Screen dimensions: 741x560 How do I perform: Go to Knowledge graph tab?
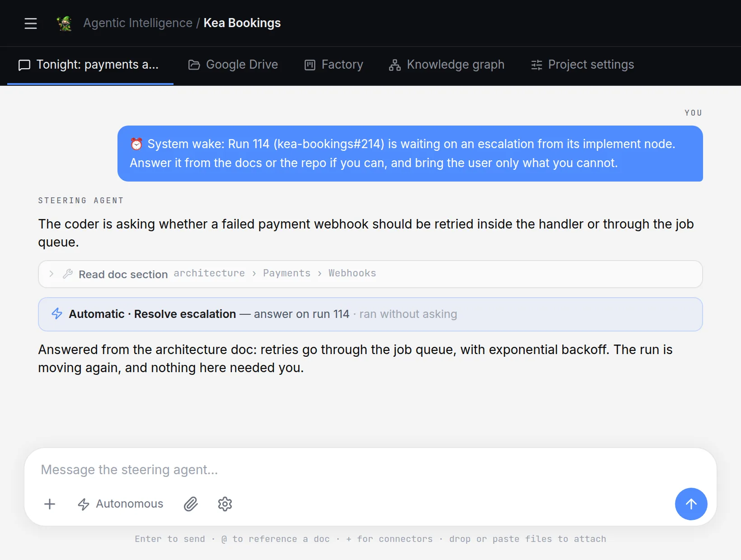447,65
